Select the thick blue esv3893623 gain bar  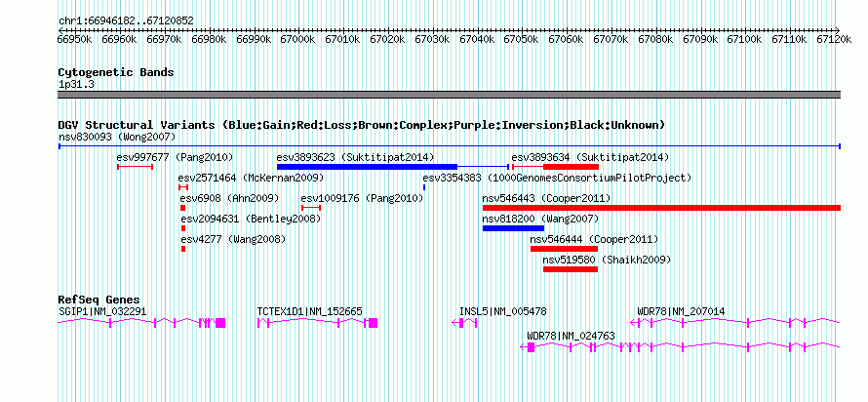(367, 167)
